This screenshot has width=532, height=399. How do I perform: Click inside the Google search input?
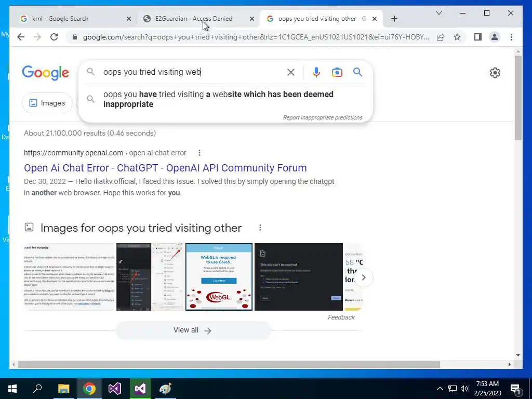(192, 72)
